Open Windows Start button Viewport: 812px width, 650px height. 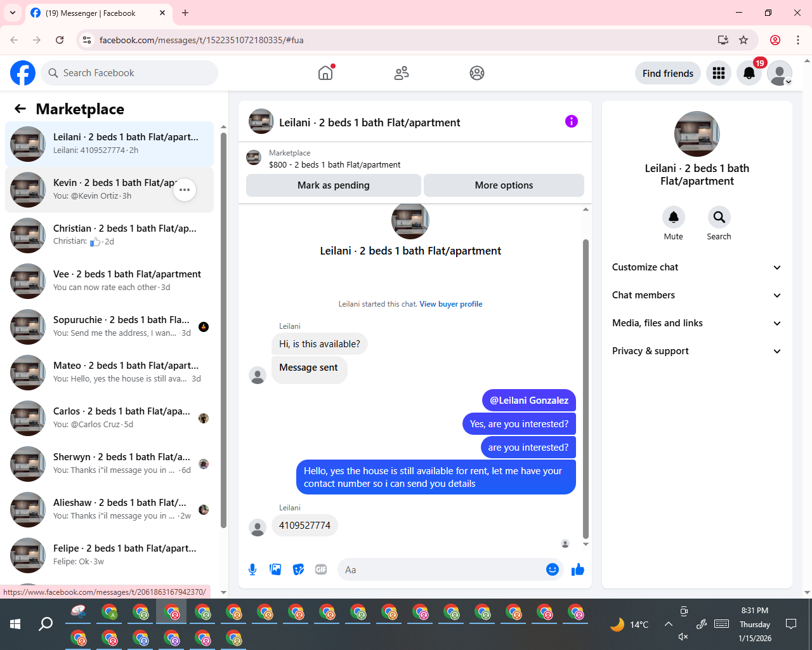click(15, 624)
